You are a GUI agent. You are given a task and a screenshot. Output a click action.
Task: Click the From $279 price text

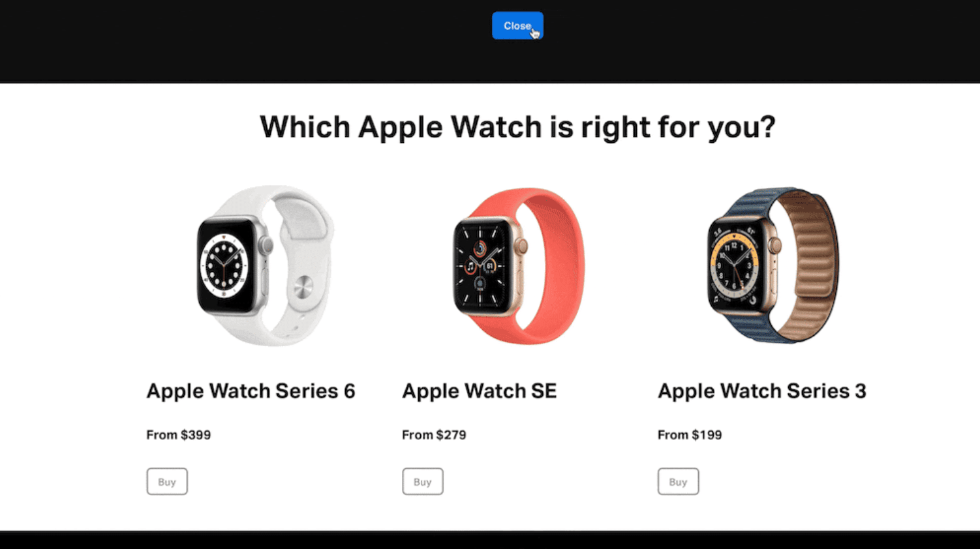(434, 435)
